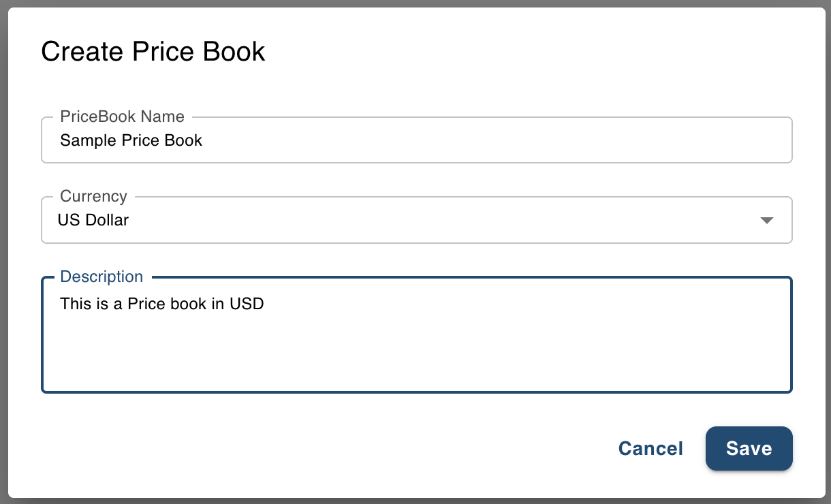Click the text This is a Price book in USD
This screenshot has height=504, width=831.
pyautogui.click(x=161, y=303)
